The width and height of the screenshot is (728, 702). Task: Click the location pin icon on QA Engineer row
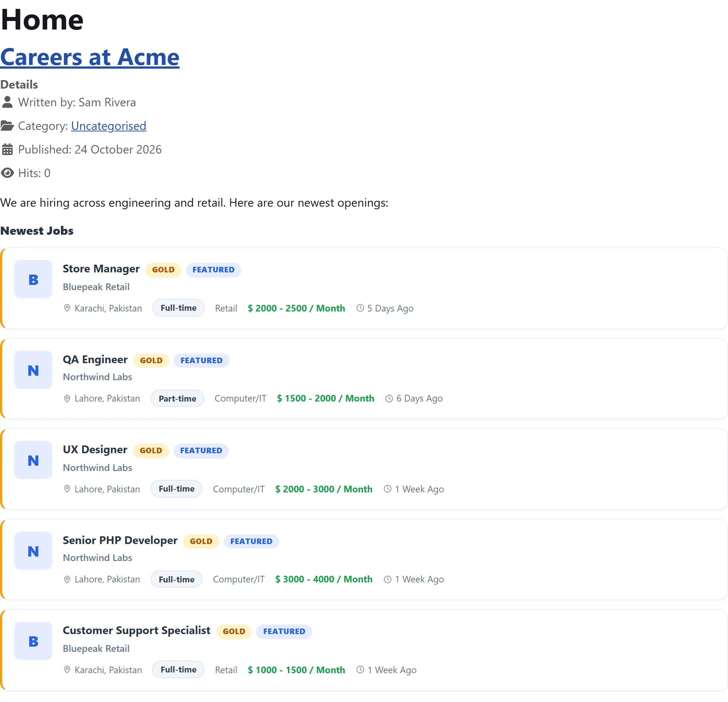click(67, 399)
